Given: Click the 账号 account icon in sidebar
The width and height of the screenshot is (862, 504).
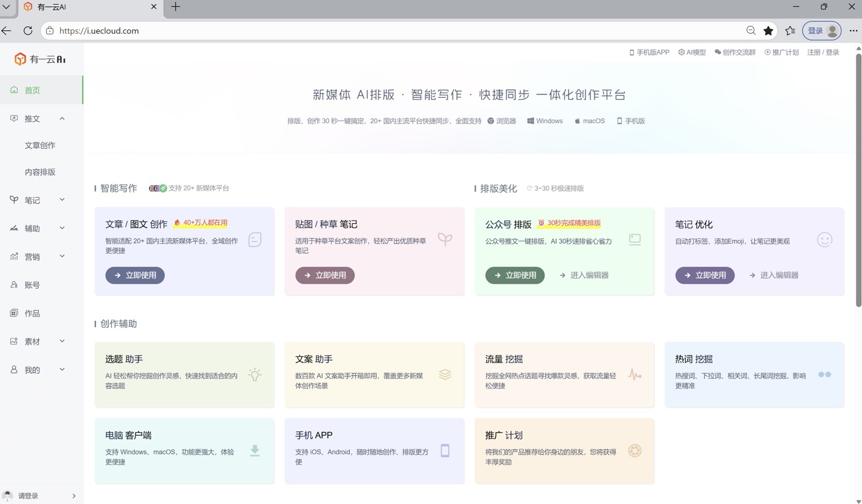Looking at the screenshot, I should pos(14,284).
